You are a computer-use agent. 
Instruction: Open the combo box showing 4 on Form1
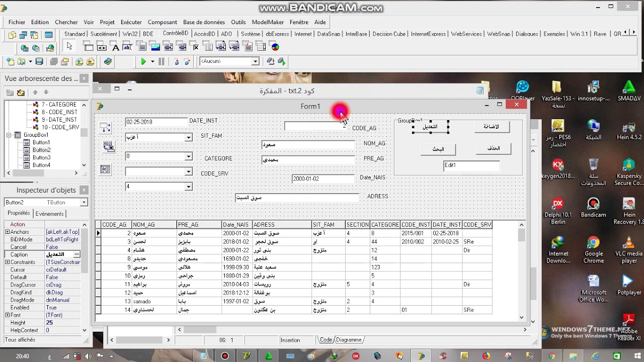coord(189,187)
